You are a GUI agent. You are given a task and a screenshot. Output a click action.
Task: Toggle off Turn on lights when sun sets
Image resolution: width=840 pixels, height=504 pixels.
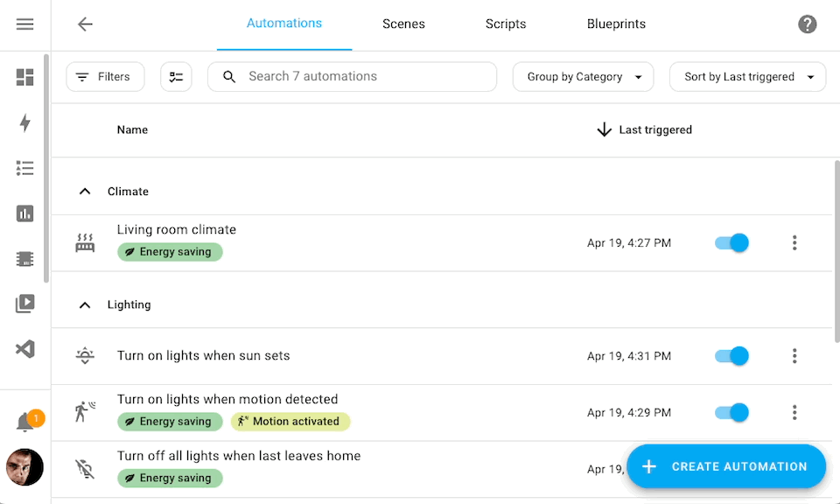tap(731, 356)
